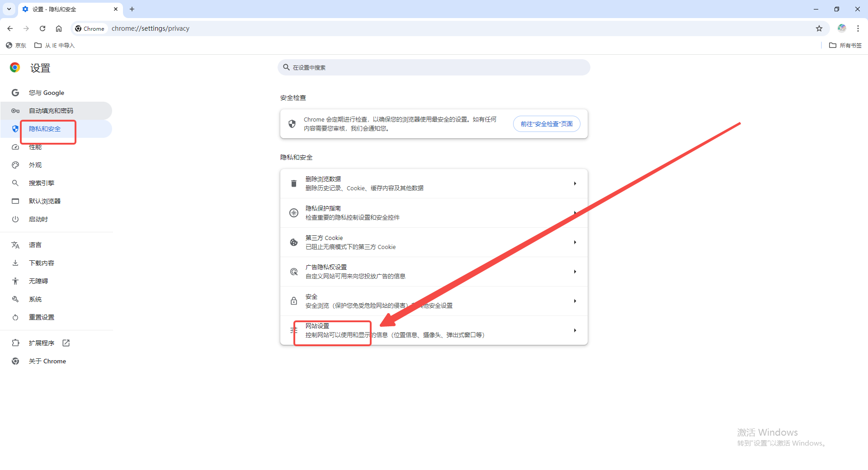Reload the page with the refresh icon
Screen dimensions: 868x470
coord(42,28)
